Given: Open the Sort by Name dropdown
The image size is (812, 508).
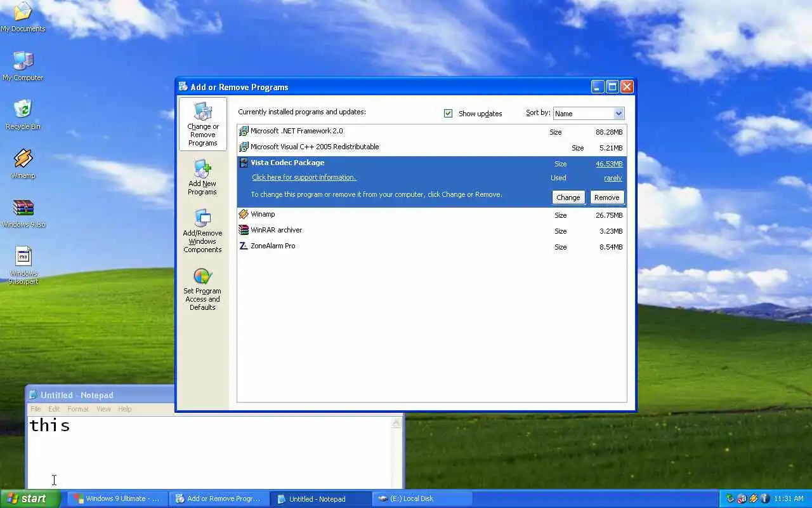Looking at the screenshot, I should tap(589, 114).
